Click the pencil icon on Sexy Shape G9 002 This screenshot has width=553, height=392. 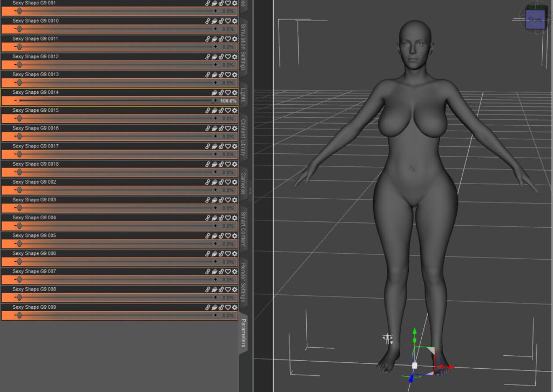click(x=214, y=183)
